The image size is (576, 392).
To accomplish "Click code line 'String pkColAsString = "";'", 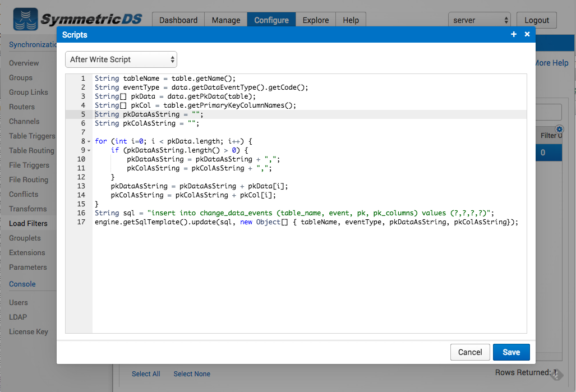I will tap(147, 123).
